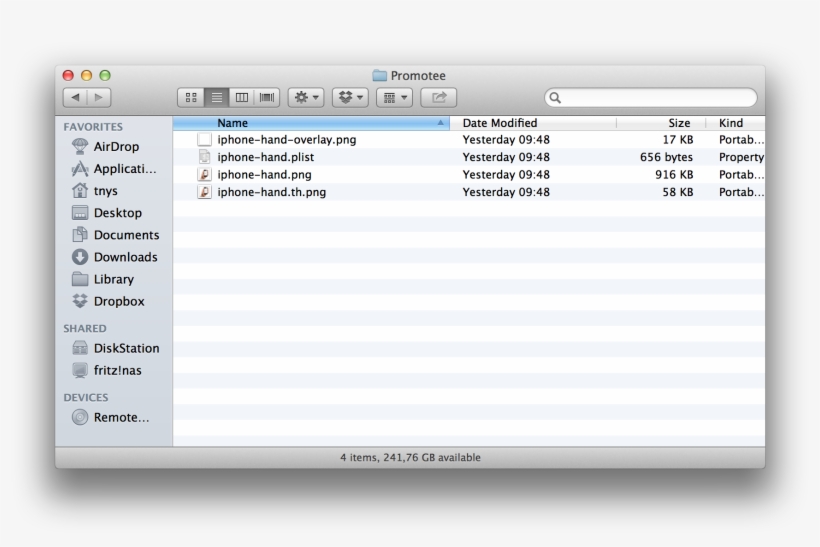Open AirDrop in the sidebar
This screenshot has height=547, width=820.
[114, 146]
